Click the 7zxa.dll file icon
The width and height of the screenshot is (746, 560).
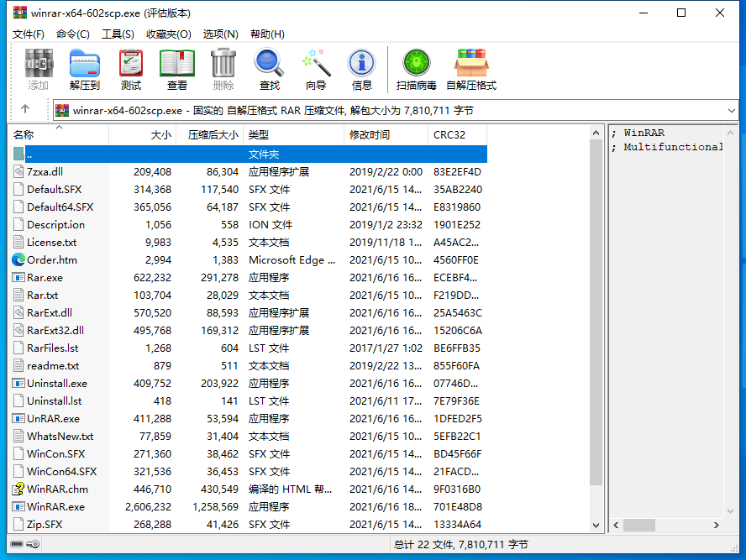tap(18, 171)
